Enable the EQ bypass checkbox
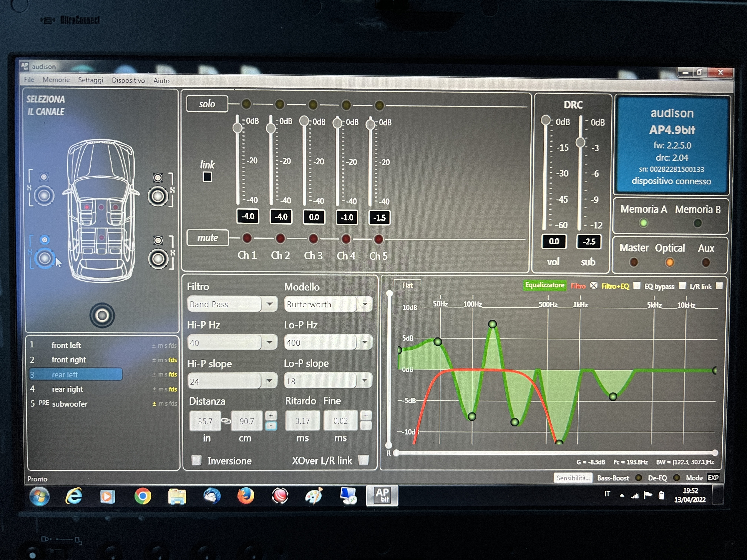The width and height of the screenshot is (747, 560). tap(682, 286)
